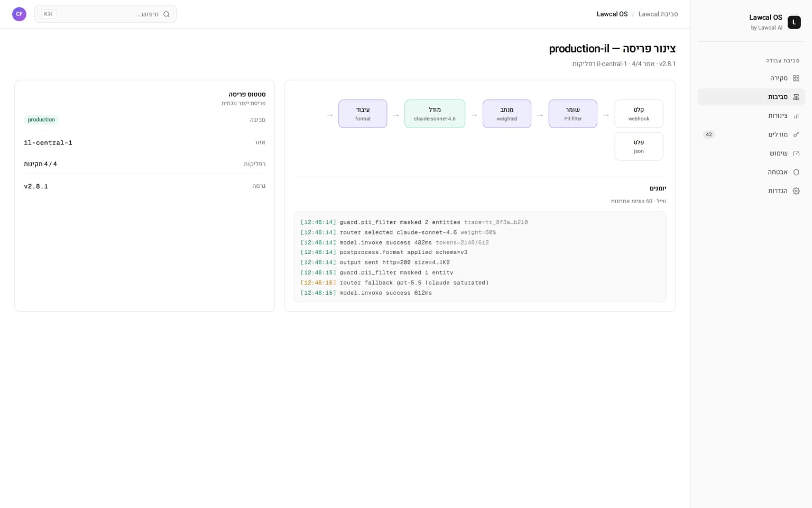Click the settings gear icon
Image resolution: width=812 pixels, height=508 pixels.
[796, 191]
